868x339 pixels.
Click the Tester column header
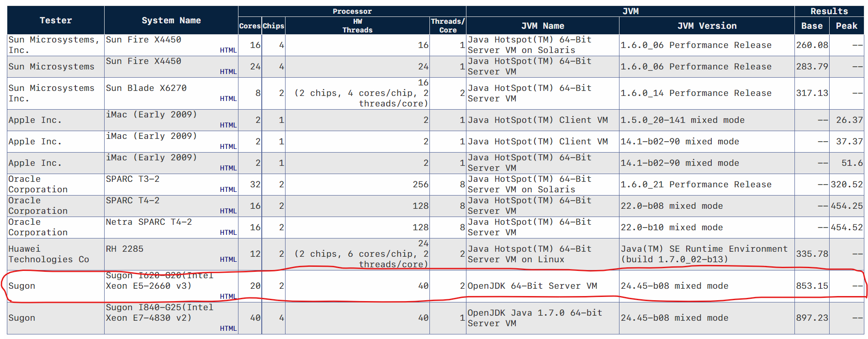point(56,20)
